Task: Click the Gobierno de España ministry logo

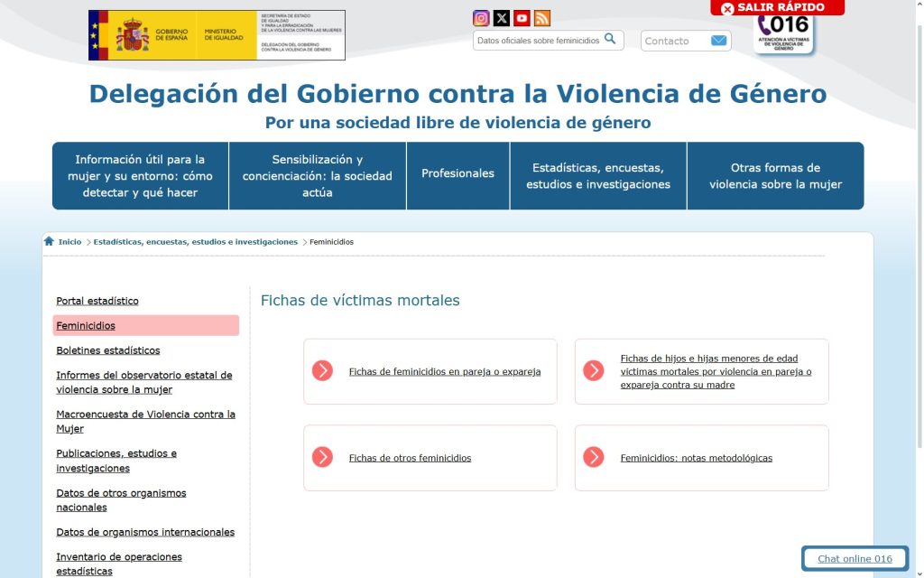Action: pyautogui.click(x=217, y=35)
